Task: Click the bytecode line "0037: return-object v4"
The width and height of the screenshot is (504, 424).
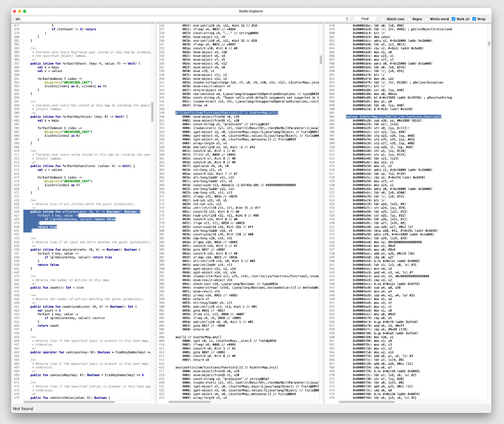Action: coord(202,90)
